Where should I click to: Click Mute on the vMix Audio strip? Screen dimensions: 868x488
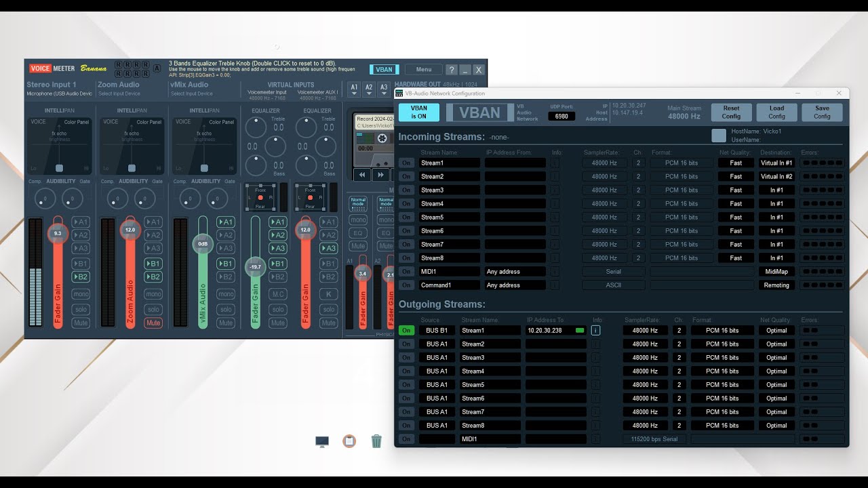click(x=226, y=323)
